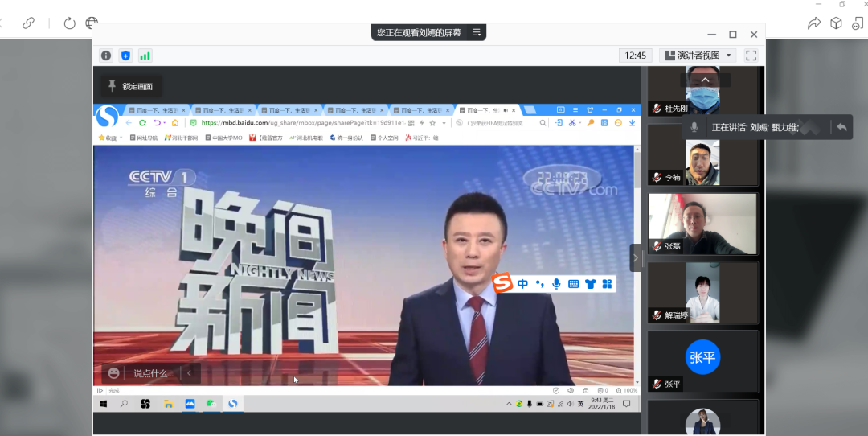
Task: Click 解瑞婷's muted microphone icon
Action: [x=657, y=315]
